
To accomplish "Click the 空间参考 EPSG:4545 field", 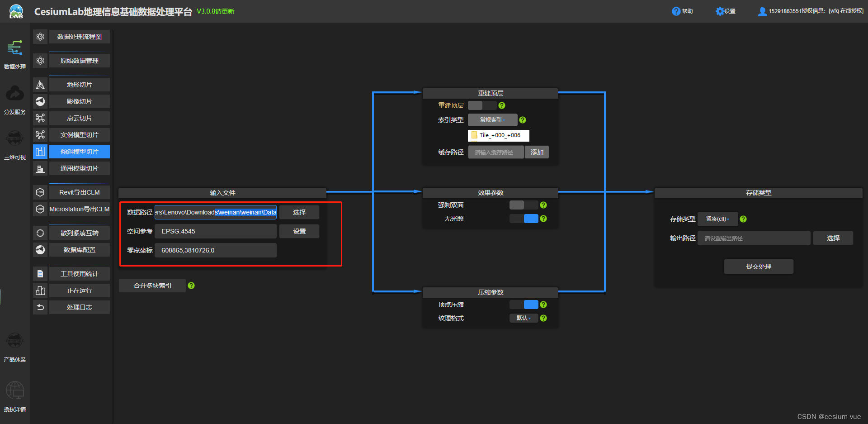I will (x=216, y=231).
